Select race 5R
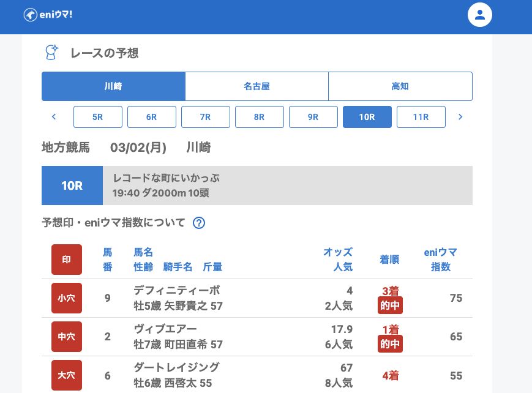 (x=98, y=117)
